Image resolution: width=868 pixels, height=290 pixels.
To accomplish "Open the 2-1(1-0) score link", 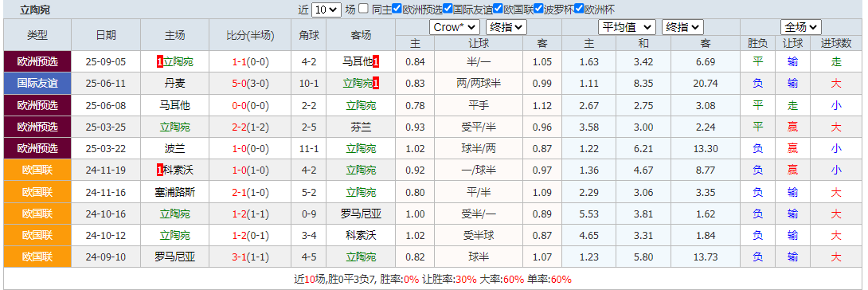I will click(x=250, y=192).
